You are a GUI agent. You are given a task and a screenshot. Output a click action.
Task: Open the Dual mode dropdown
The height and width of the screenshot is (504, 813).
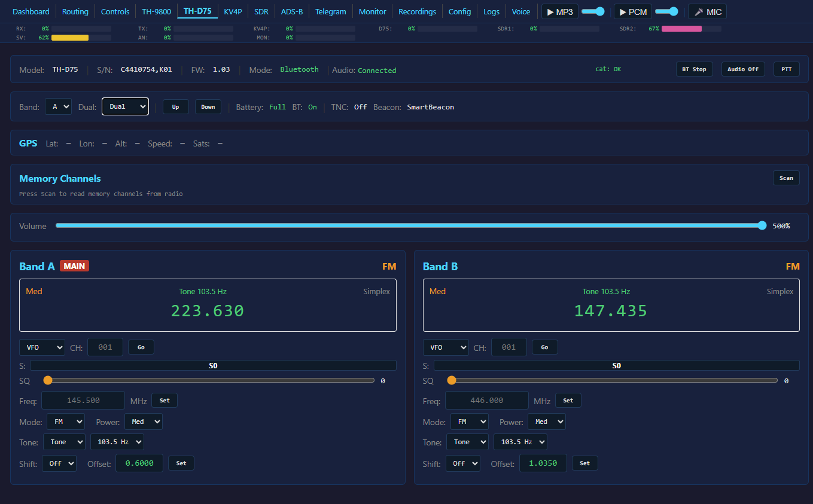pyautogui.click(x=125, y=106)
